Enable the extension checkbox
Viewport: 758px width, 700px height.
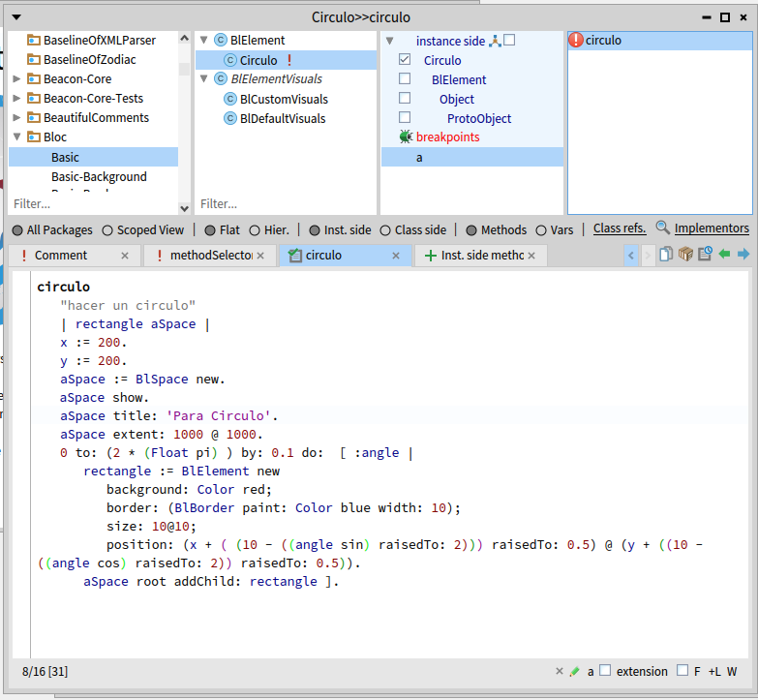(605, 671)
